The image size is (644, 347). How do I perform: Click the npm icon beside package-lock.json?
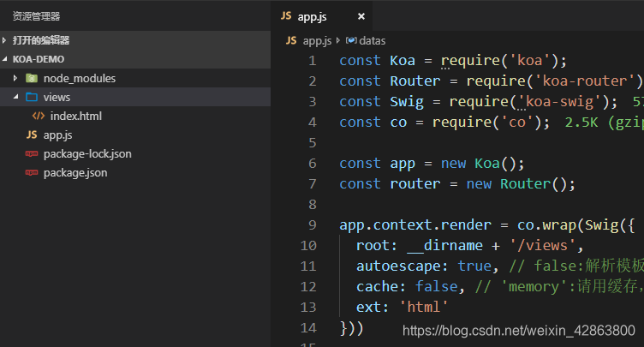32,153
